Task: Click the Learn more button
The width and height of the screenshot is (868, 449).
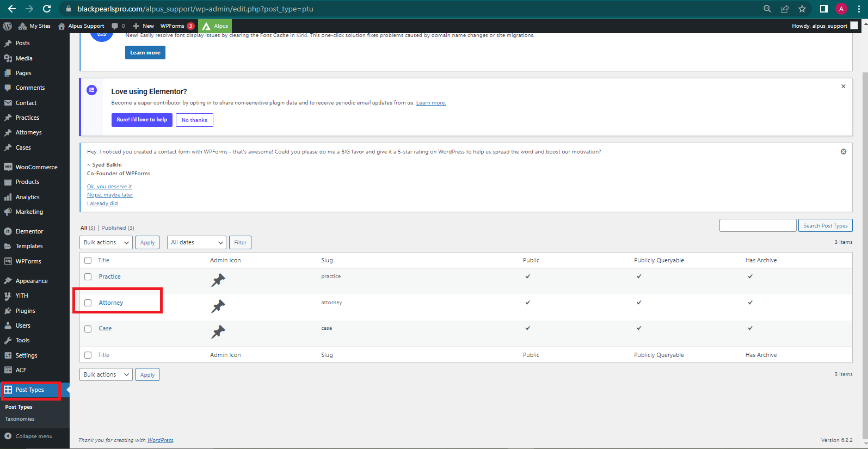Action: (x=145, y=52)
